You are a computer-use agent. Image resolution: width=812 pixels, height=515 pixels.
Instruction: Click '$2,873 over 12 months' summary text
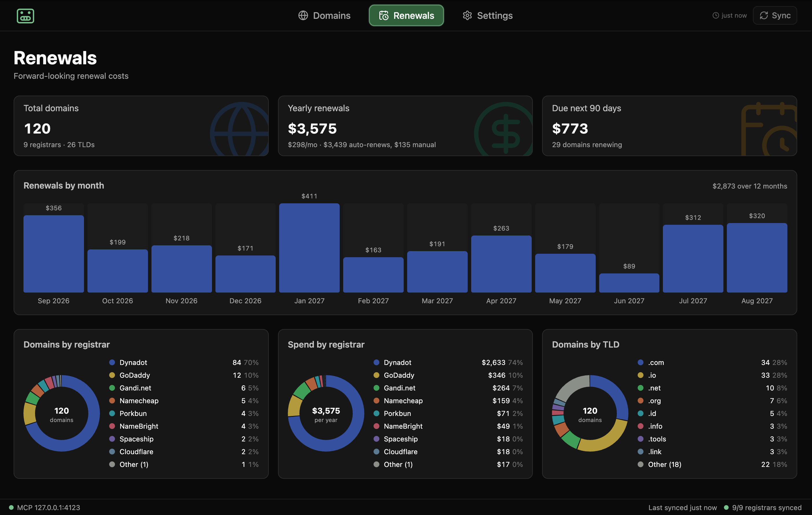pyautogui.click(x=750, y=186)
